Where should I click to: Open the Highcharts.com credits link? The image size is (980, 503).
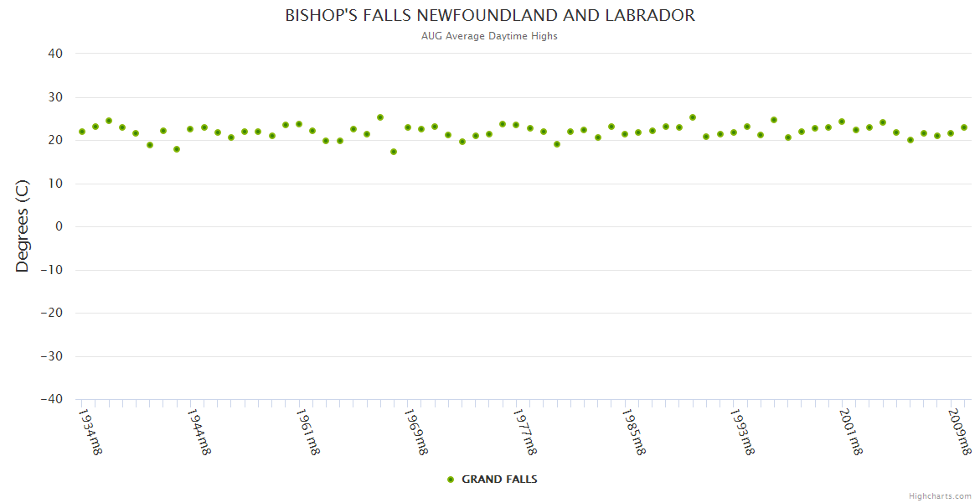[x=940, y=495]
